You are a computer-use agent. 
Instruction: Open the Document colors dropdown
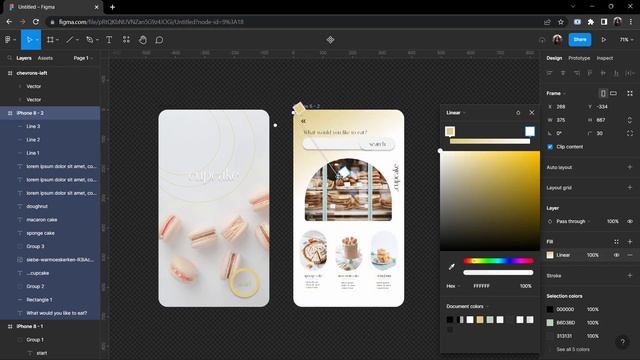(x=467, y=306)
